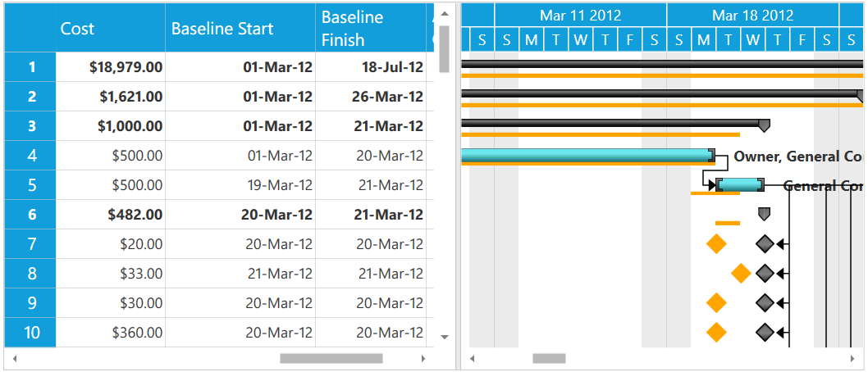The image size is (868, 372).
Task: Click the gray milestone diamond in row 9
Action: (765, 303)
